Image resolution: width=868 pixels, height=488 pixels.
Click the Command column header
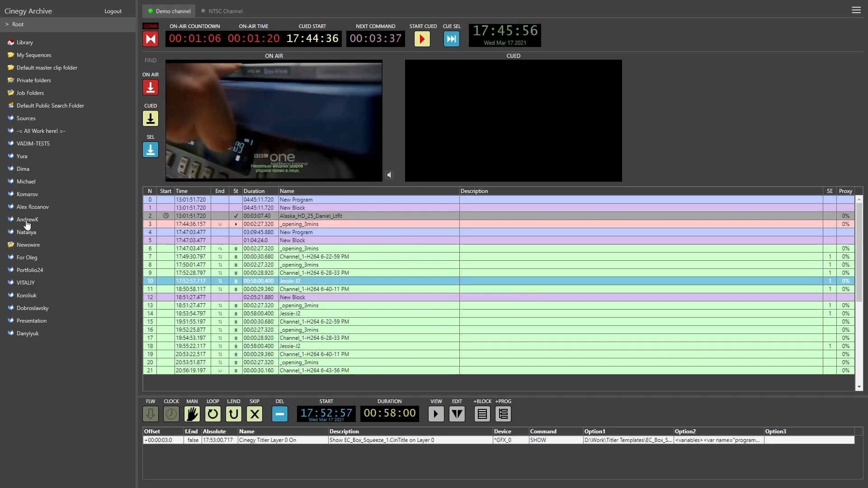coord(556,432)
